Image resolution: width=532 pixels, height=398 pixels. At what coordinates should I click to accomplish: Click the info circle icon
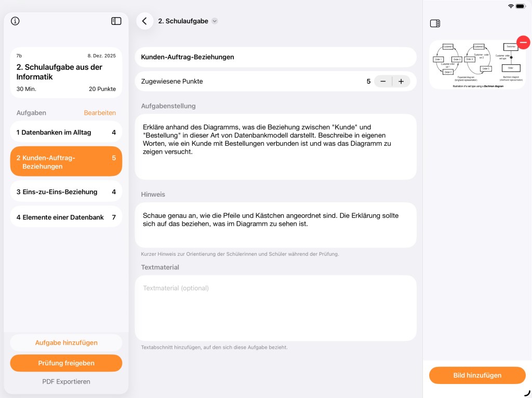click(15, 21)
